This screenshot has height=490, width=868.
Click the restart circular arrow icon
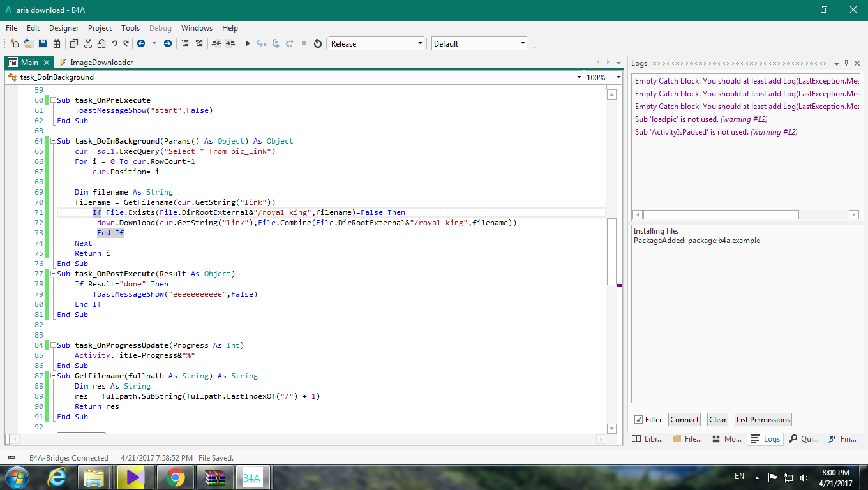[x=318, y=43]
